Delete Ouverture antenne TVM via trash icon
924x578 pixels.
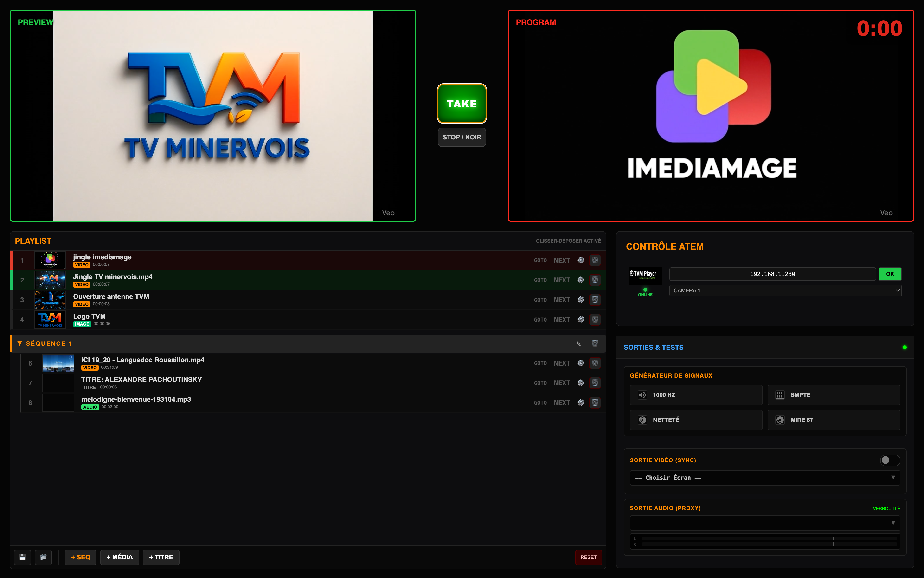[595, 300]
